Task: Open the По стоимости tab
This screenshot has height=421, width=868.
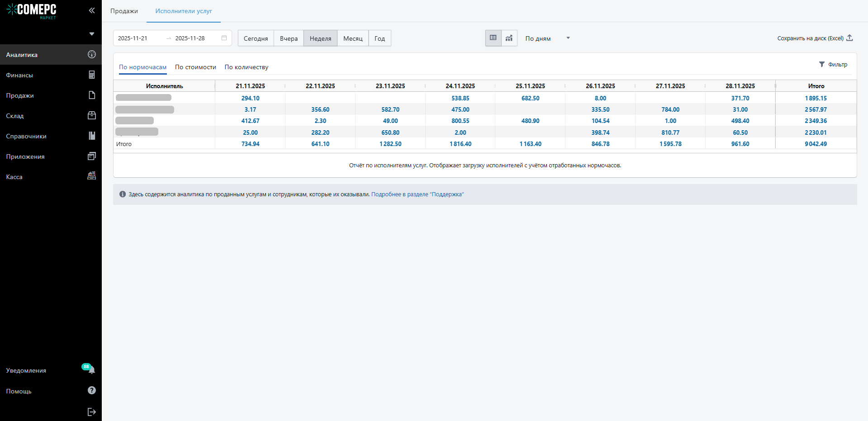Action: coord(195,67)
